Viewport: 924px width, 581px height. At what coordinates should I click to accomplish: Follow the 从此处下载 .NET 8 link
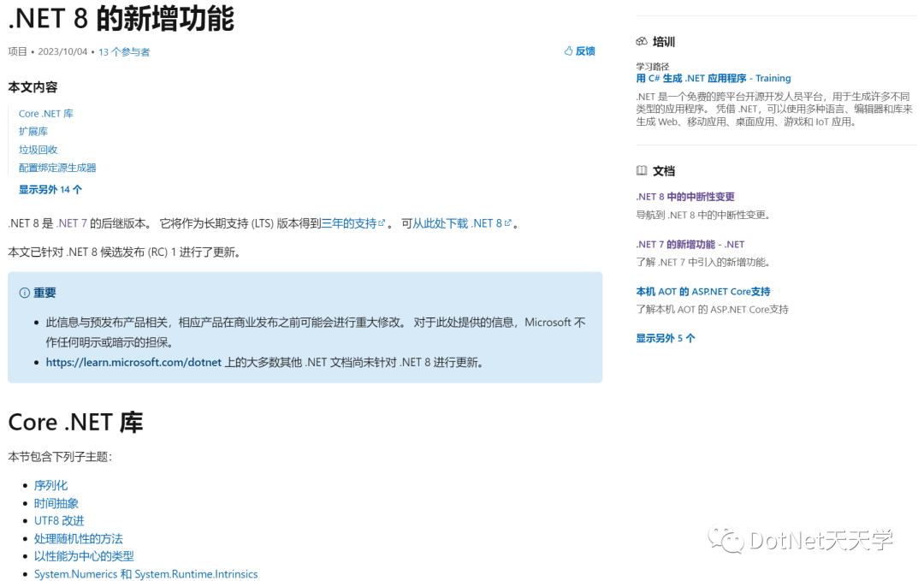(x=459, y=222)
